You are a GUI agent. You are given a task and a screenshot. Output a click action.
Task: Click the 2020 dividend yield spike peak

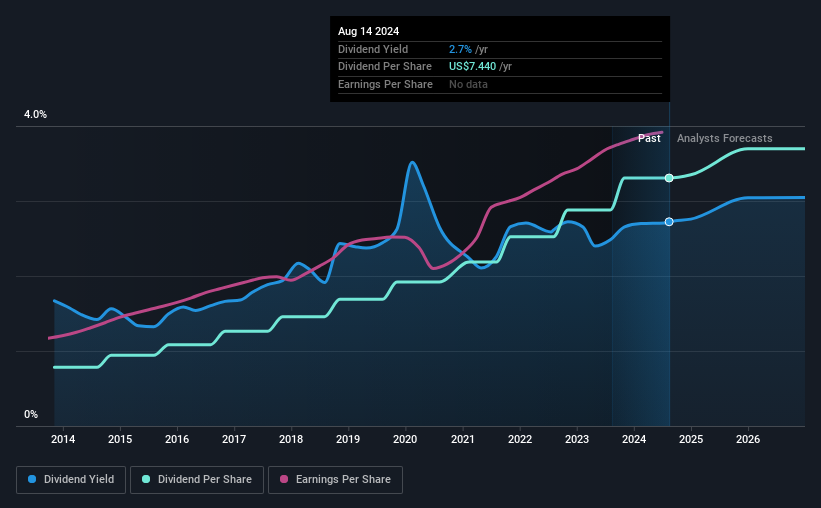413,162
